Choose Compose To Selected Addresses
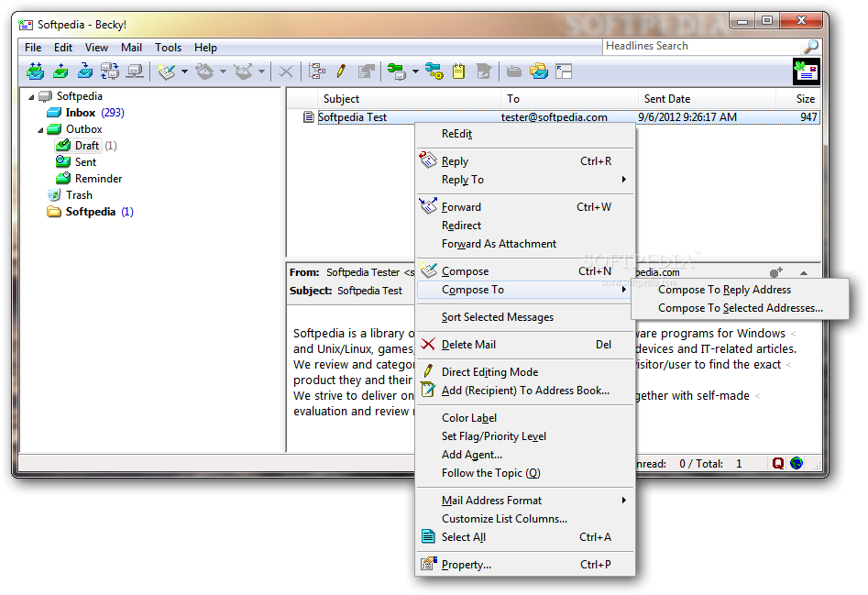This screenshot has height=595, width=868. pos(740,308)
